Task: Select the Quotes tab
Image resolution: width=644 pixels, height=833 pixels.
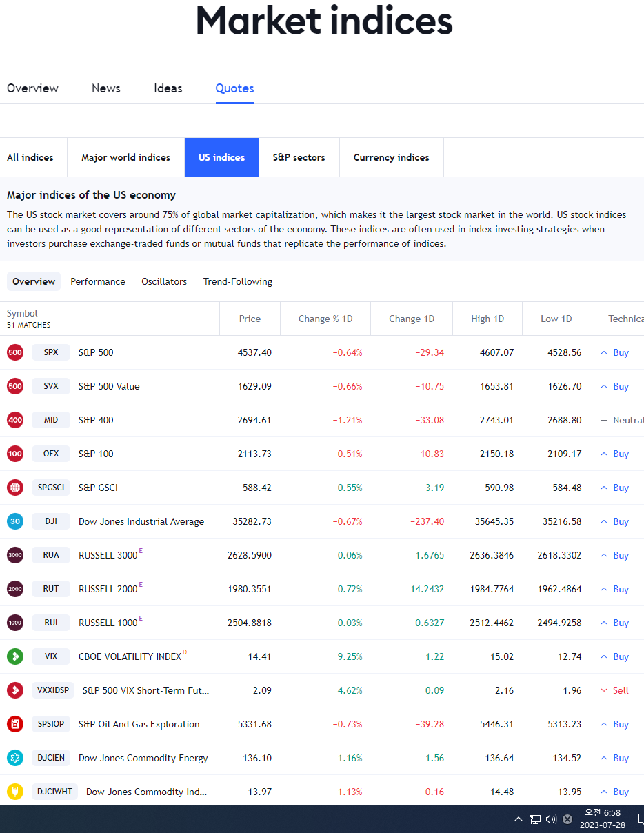Action: (x=234, y=88)
